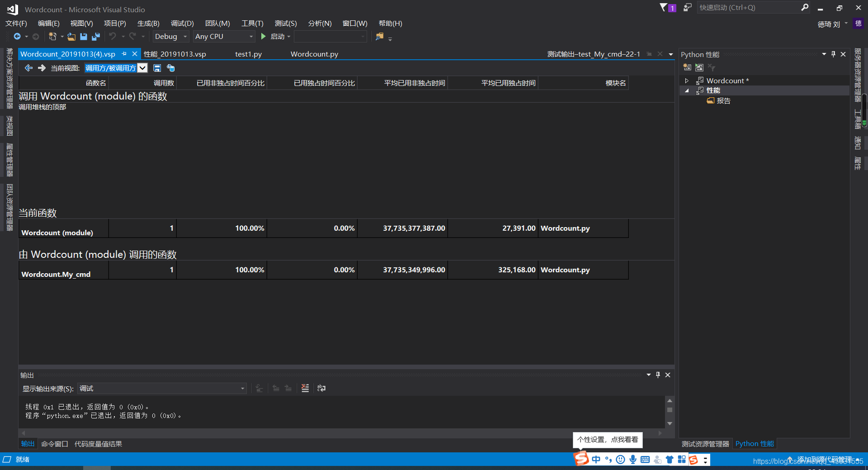The width and height of the screenshot is (868, 470).
Task: Click the orange Sogou S logo
Action: (x=581, y=459)
